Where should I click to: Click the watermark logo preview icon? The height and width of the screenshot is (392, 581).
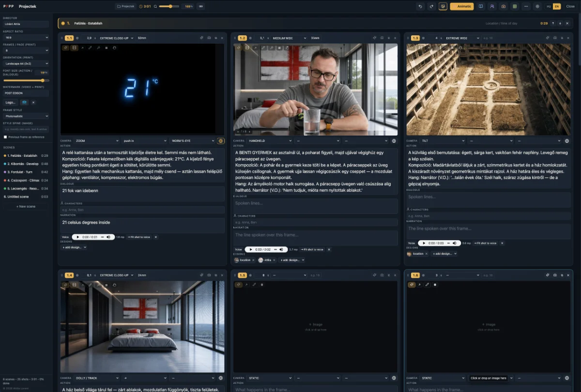[x=24, y=102]
